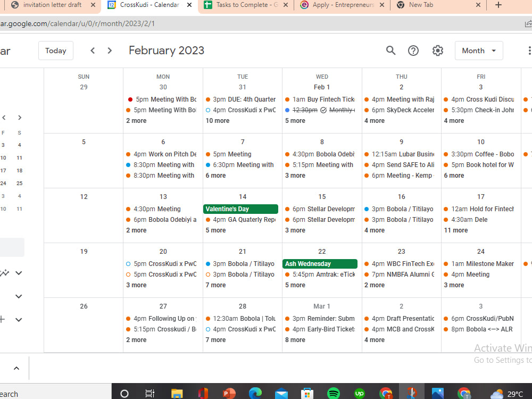Open 8pm Bobola <—> ALR event
This screenshot has width=532, height=399.
click(479, 329)
